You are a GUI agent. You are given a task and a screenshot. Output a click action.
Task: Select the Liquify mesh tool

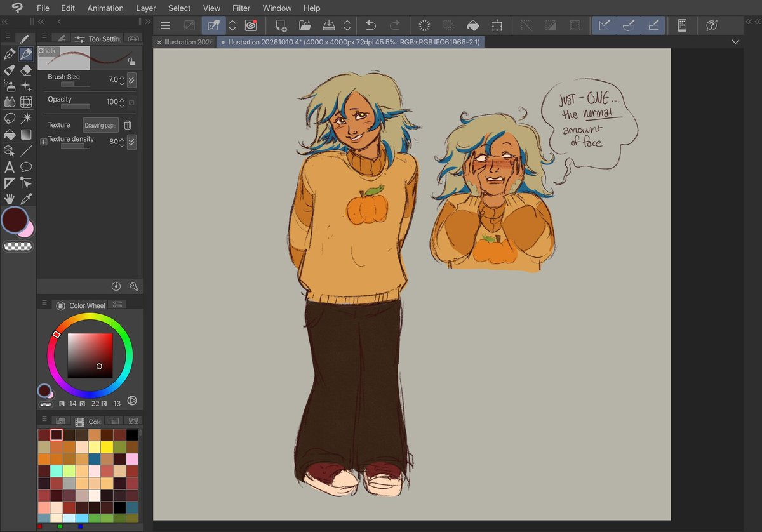26,102
